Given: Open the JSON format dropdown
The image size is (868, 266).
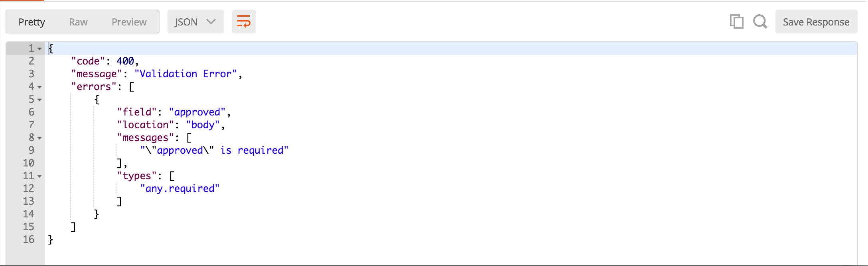Looking at the screenshot, I should click(x=195, y=22).
